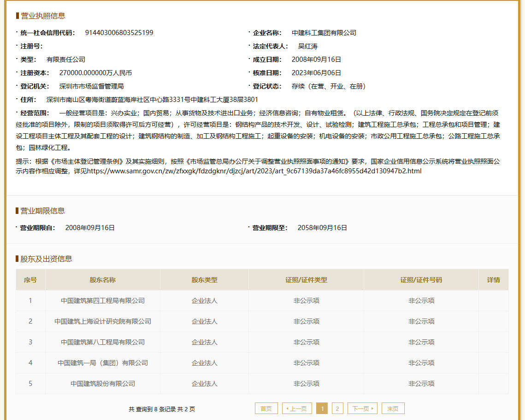Click shareholder 中国建筑股份有限公司
Viewport: 525px width, 420px height.
[x=103, y=384]
